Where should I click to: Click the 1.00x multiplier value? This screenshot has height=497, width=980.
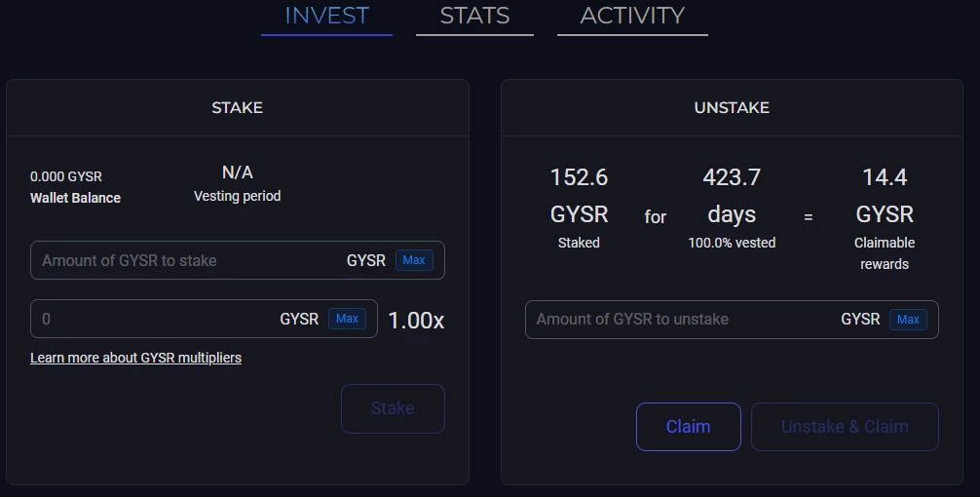click(416, 320)
